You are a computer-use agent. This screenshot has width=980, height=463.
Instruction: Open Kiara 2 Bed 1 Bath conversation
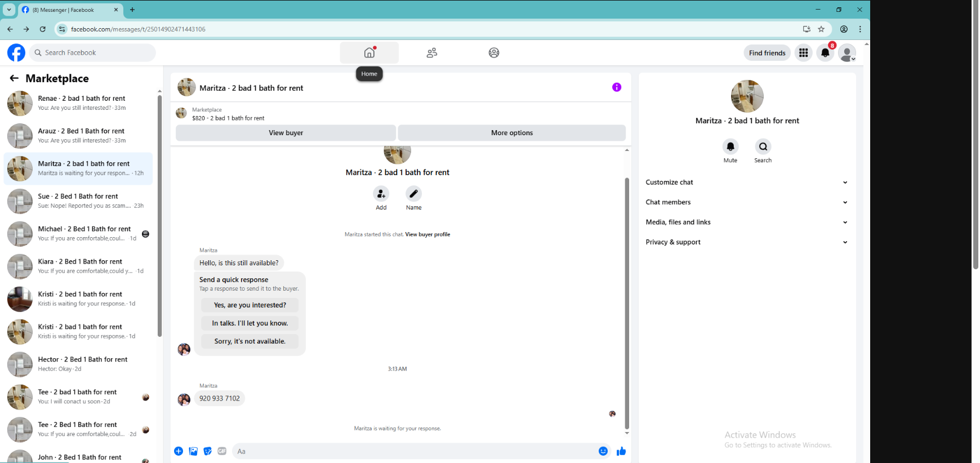tap(78, 266)
